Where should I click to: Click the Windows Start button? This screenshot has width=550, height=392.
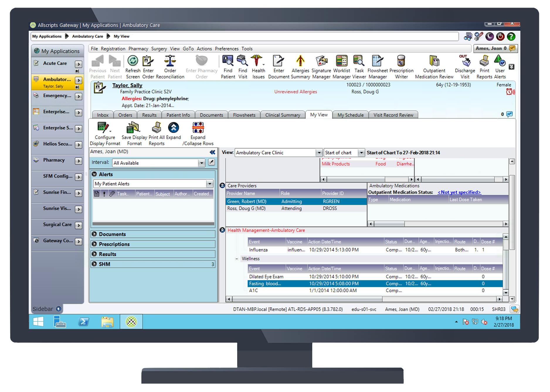click(38, 322)
